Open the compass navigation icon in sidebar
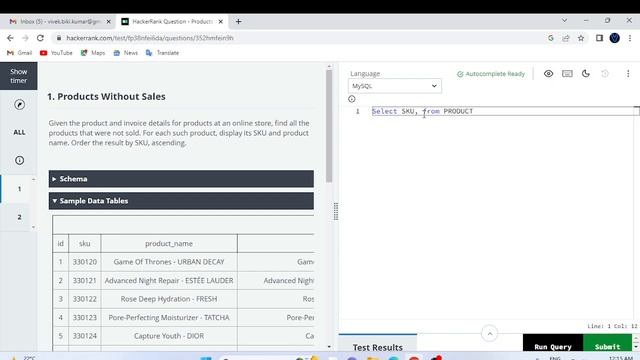 coord(19,104)
